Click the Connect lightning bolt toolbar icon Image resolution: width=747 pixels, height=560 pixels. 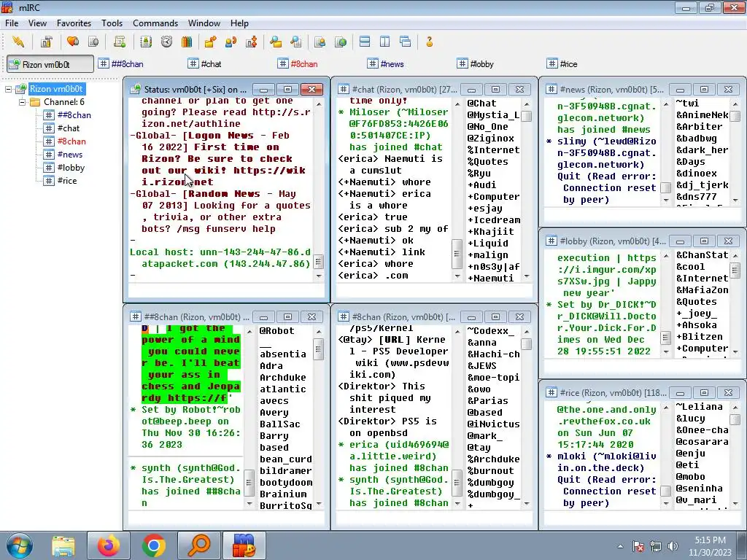click(18, 42)
